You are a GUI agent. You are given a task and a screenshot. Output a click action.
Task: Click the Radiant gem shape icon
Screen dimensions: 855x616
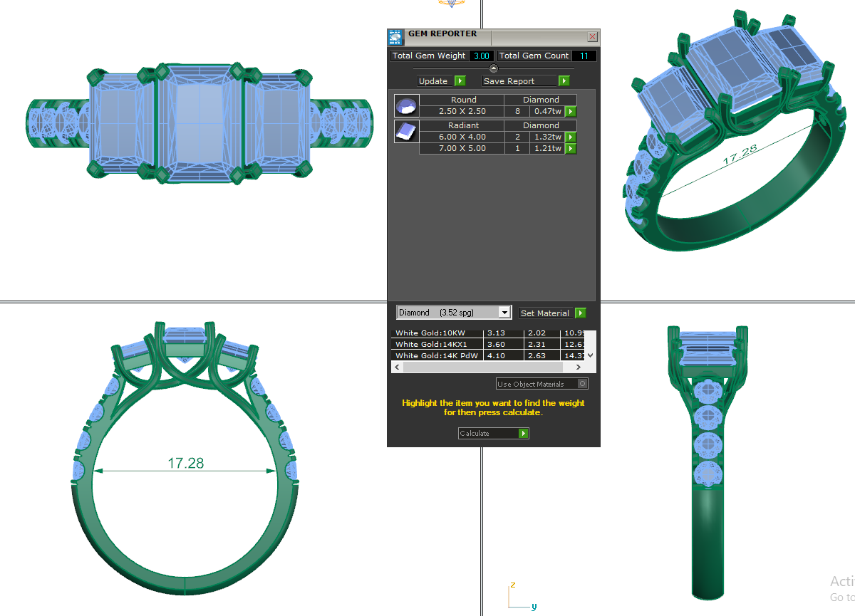(405, 132)
